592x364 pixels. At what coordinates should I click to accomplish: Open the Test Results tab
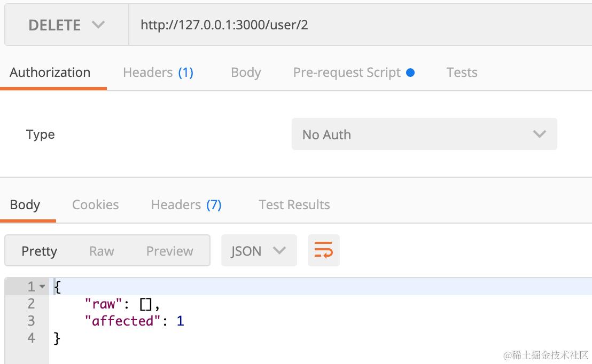[x=294, y=205]
